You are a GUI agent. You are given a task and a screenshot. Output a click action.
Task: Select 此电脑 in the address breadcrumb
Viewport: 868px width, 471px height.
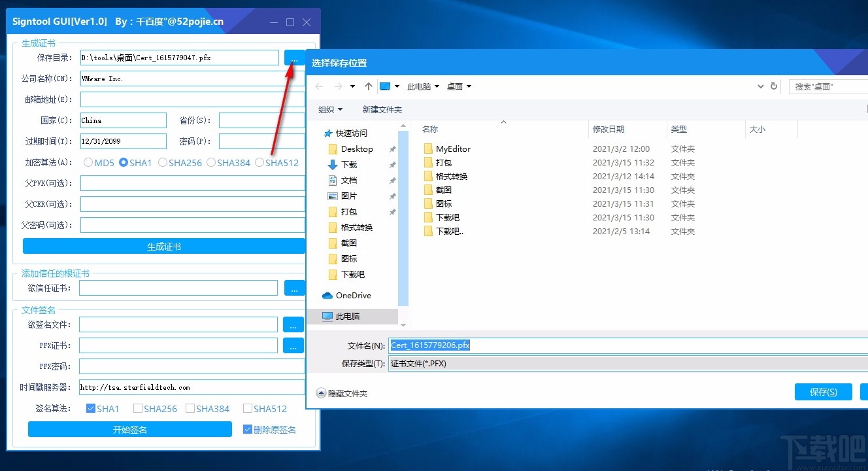pyautogui.click(x=419, y=86)
